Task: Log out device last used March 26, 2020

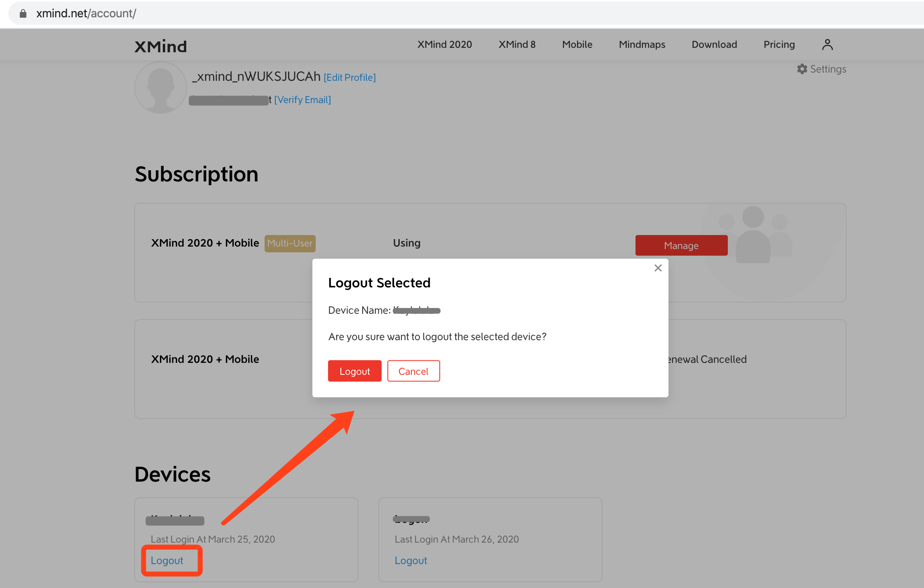Action: click(411, 560)
